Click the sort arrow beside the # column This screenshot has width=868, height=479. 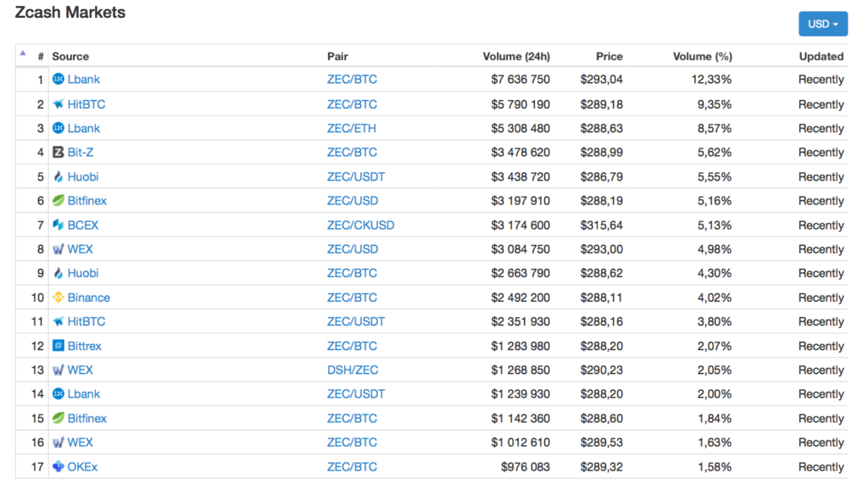[23, 53]
